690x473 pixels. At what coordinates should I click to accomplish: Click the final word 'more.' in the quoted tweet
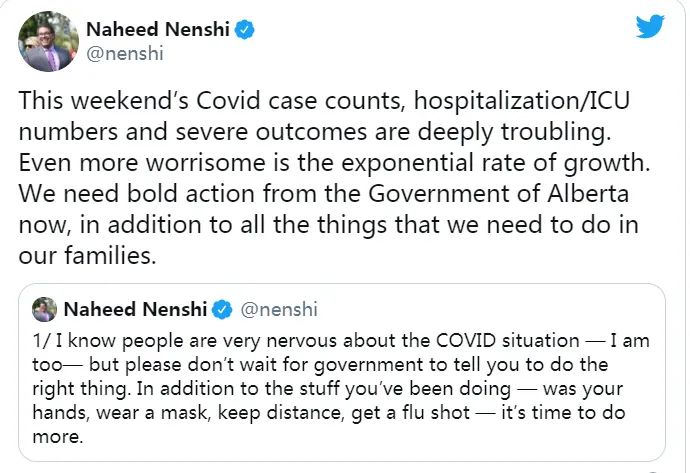[58, 437]
